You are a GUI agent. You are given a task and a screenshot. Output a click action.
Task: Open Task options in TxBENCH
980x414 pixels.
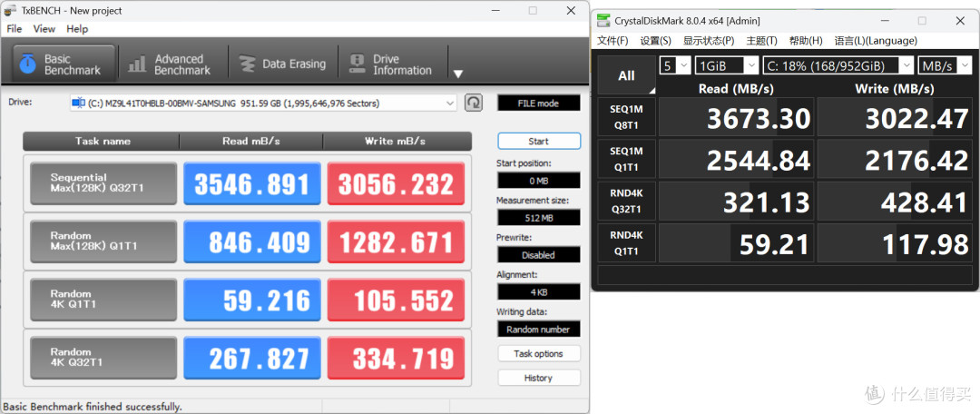point(538,353)
